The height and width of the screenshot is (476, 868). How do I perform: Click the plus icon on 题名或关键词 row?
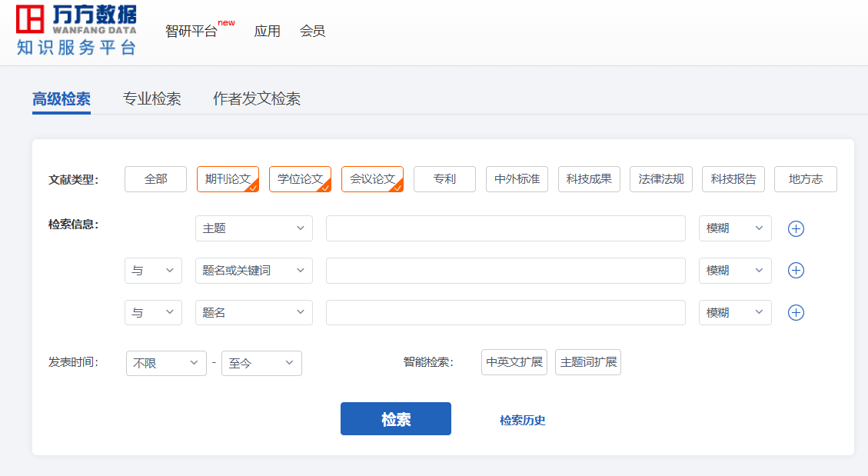pos(796,271)
